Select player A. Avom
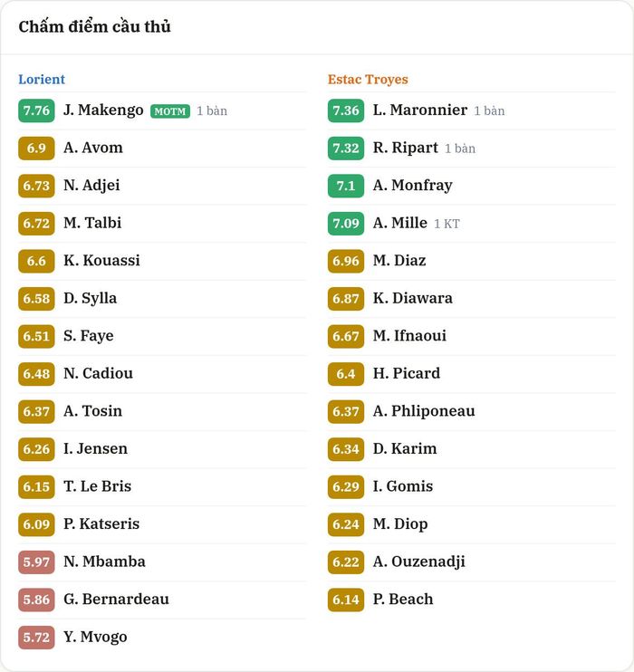Viewport: 634px width, 672px height. point(93,148)
